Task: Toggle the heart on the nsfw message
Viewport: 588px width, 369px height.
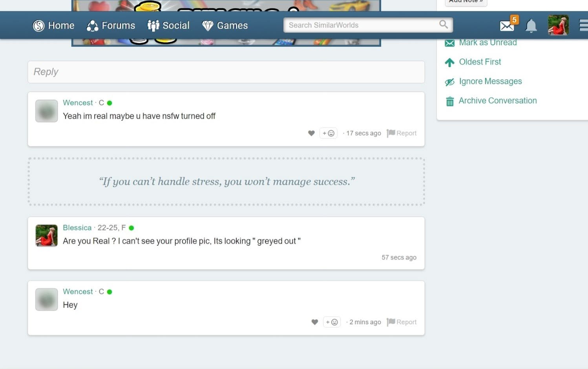Action: pos(311,133)
